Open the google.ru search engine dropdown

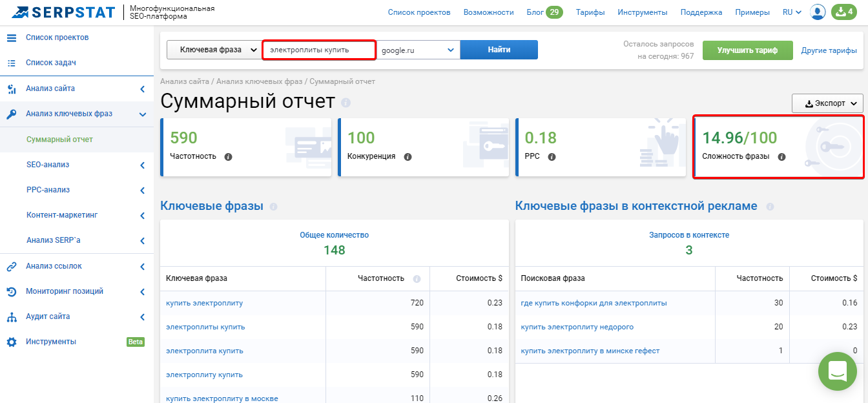[418, 50]
